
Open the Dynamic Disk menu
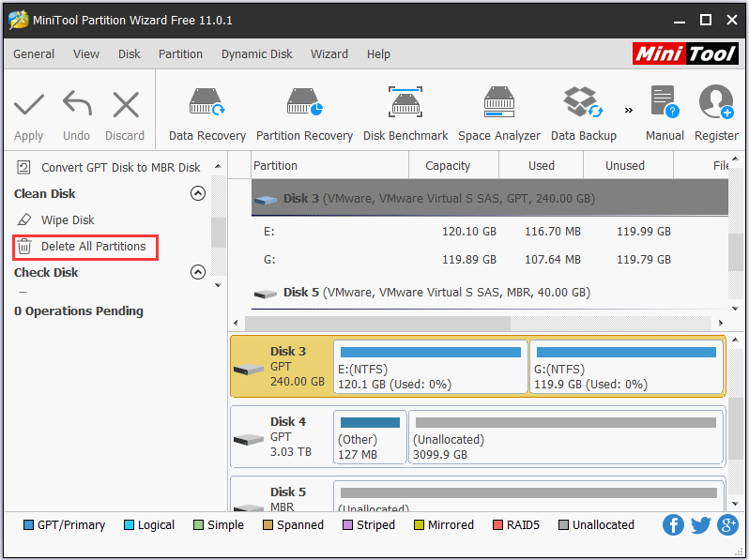256,54
